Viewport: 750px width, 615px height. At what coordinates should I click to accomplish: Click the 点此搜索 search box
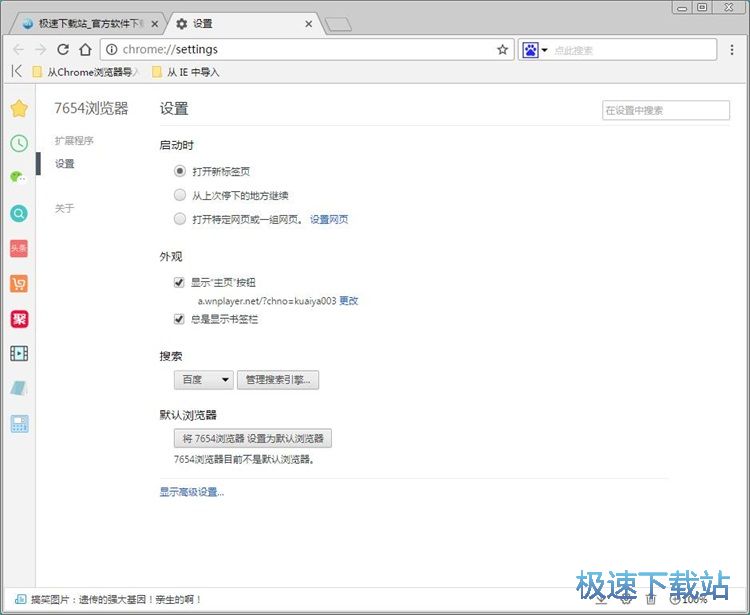click(634, 50)
